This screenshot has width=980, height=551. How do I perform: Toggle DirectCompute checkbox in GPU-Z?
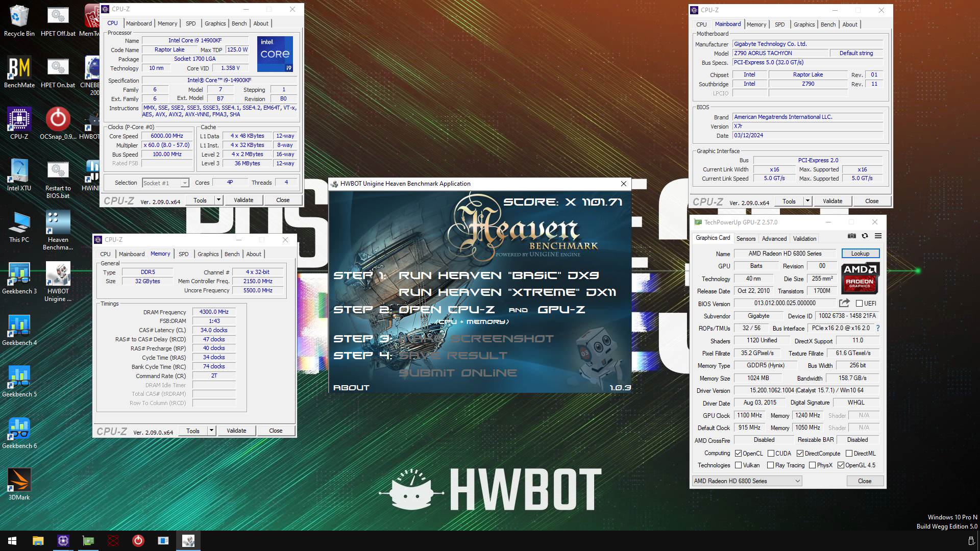point(800,453)
